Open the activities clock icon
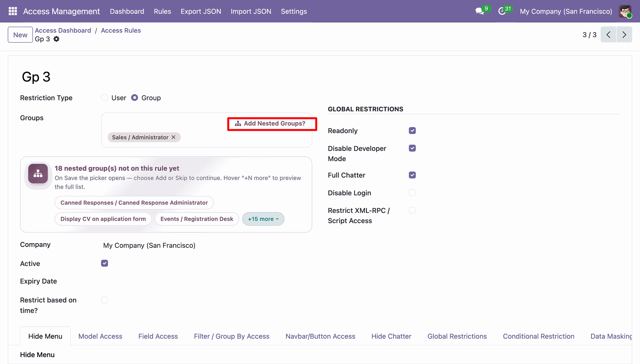Screen dimensions: 640x364 [502, 11]
